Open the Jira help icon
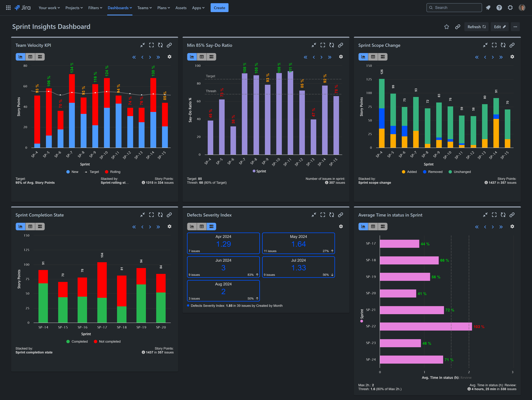The height and width of the screenshot is (400, 532). coord(499,7)
